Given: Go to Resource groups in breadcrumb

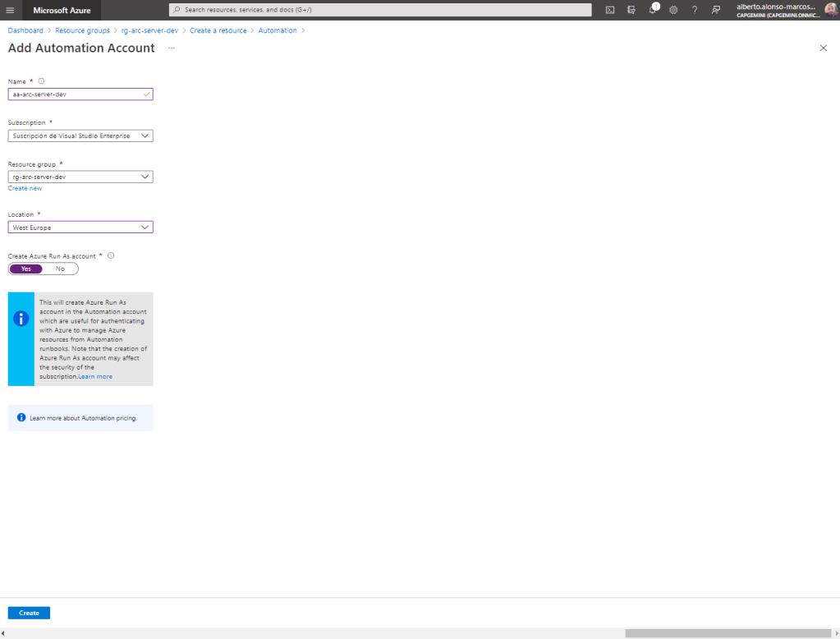Looking at the screenshot, I should 82,30.
